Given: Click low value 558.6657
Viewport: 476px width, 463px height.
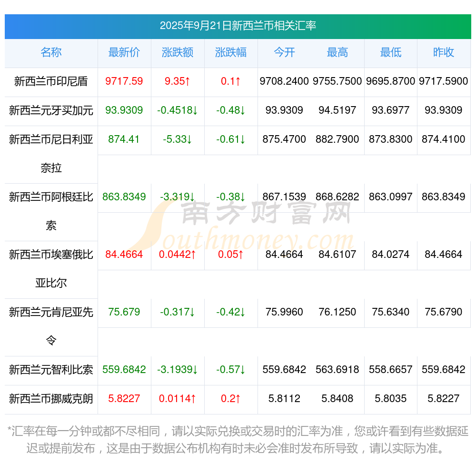Looking at the screenshot, I should [x=391, y=370].
